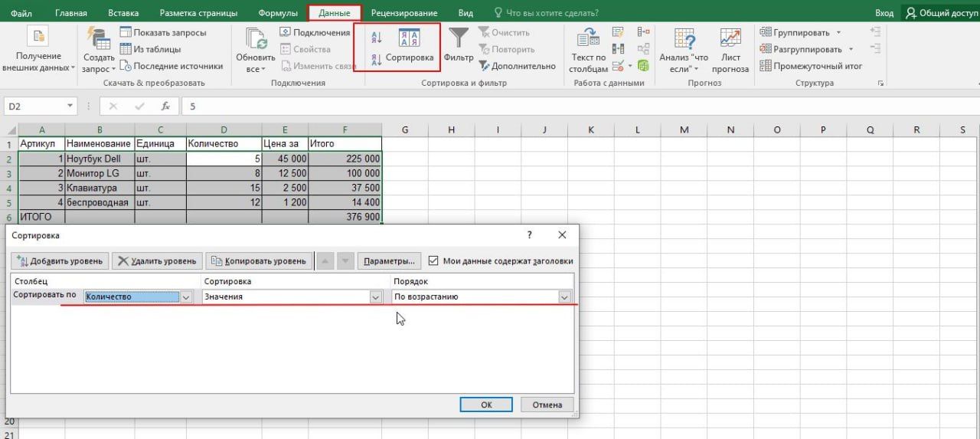Screen dimensions: 980x439
Task: Expand the Обновить все dropdown arrow
Action: pyautogui.click(x=264, y=70)
